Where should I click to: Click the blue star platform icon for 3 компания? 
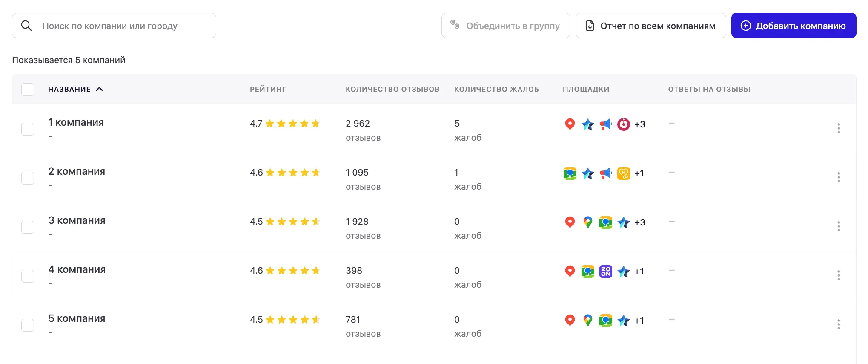click(x=623, y=222)
